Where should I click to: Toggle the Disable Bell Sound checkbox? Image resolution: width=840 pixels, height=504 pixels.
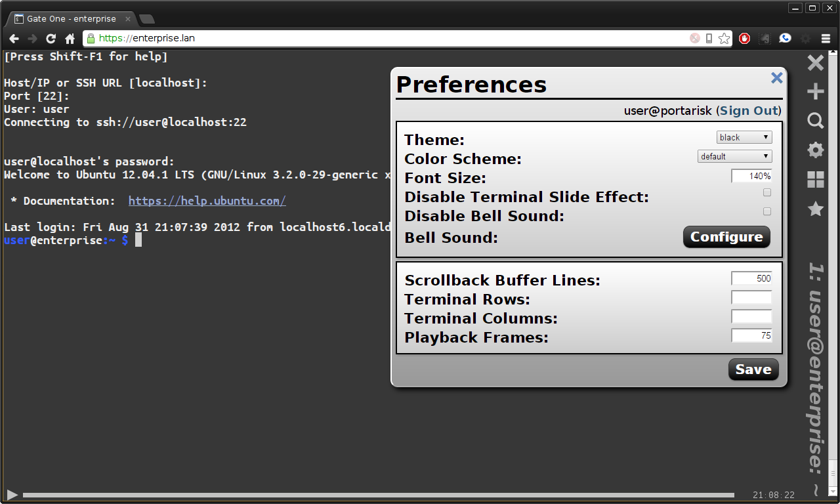click(766, 212)
